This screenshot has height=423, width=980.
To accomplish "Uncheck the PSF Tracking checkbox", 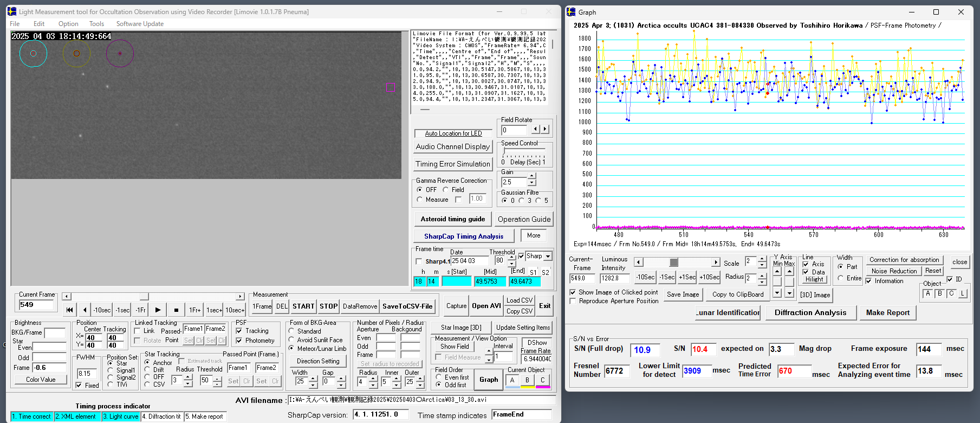I will point(239,331).
